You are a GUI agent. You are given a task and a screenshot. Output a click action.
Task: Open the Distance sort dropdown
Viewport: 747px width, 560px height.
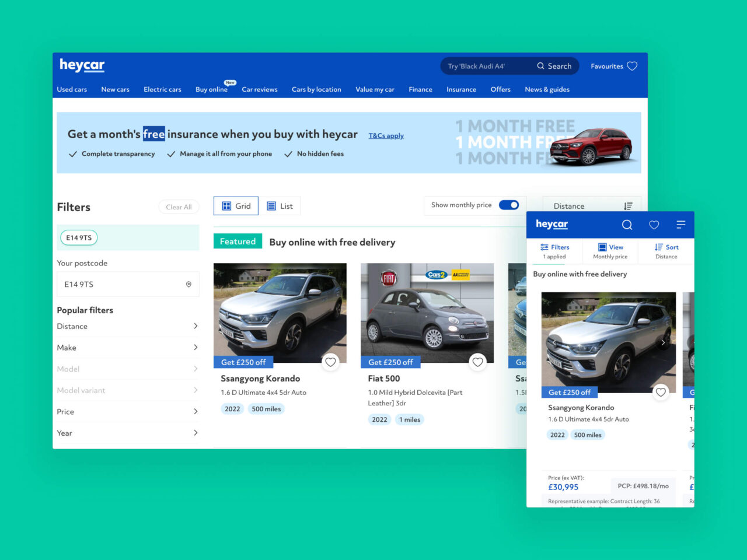(x=592, y=206)
